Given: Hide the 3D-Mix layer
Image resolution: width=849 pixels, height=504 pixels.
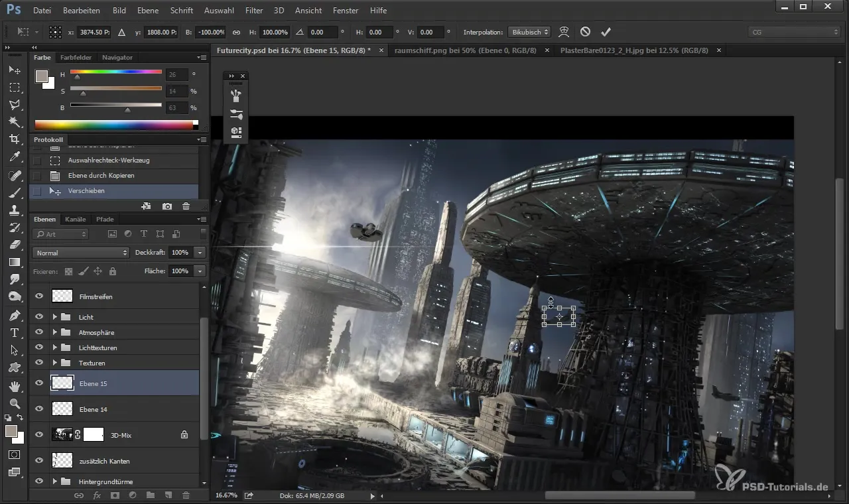Looking at the screenshot, I should (x=39, y=435).
